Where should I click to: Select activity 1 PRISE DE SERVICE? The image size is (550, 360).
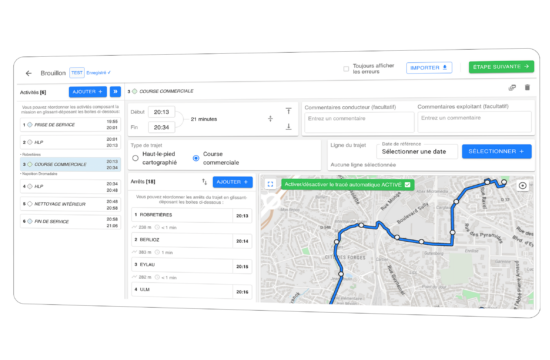pyautogui.click(x=71, y=125)
